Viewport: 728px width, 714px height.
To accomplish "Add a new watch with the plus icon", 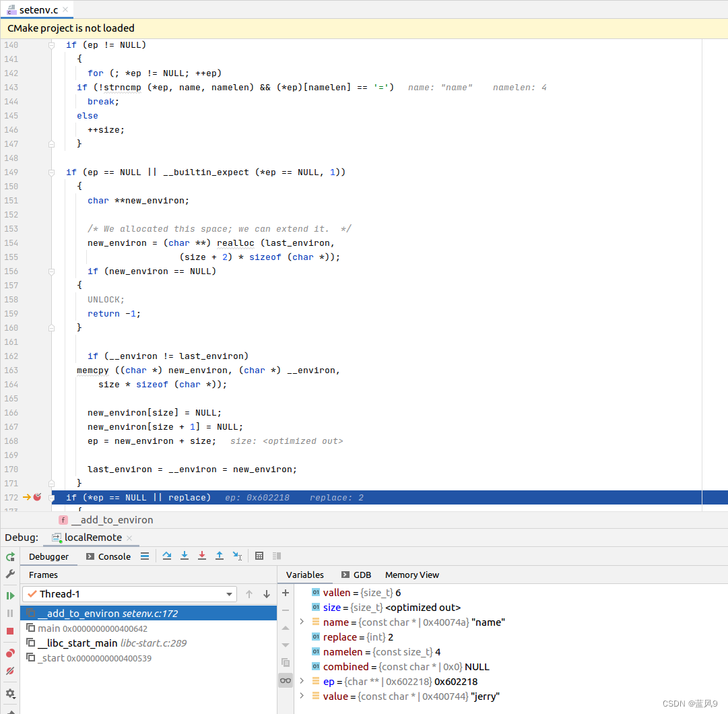I will pyautogui.click(x=286, y=593).
